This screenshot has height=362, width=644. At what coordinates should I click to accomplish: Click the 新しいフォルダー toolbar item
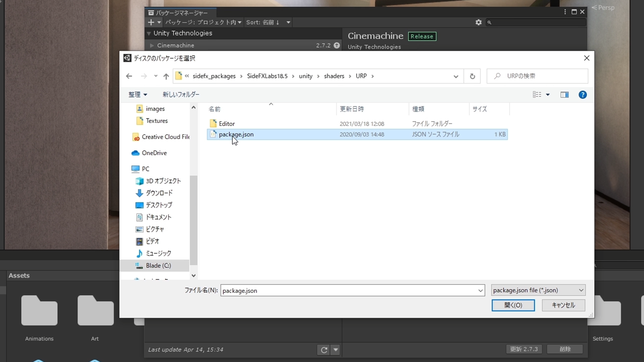pyautogui.click(x=181, y=95)
